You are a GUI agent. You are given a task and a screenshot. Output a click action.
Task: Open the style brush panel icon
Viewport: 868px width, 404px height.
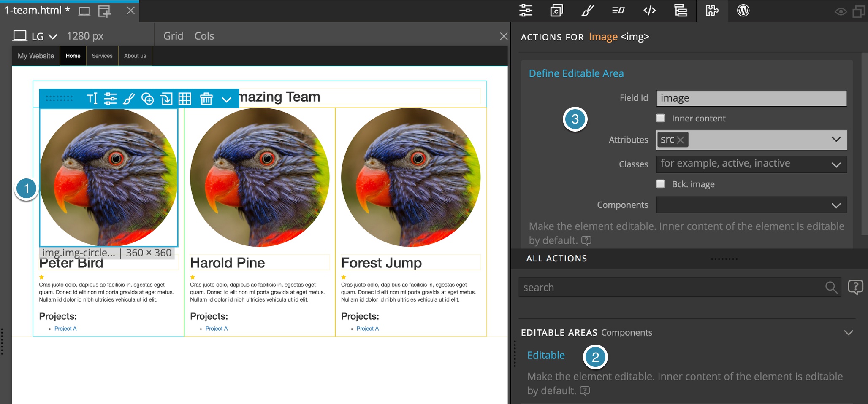pos(588,11)
